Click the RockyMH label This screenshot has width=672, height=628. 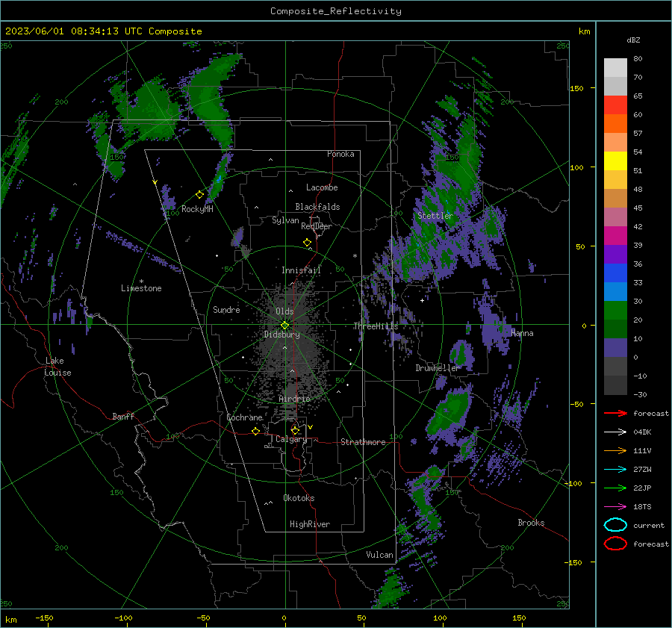click(x=197, y=209)
